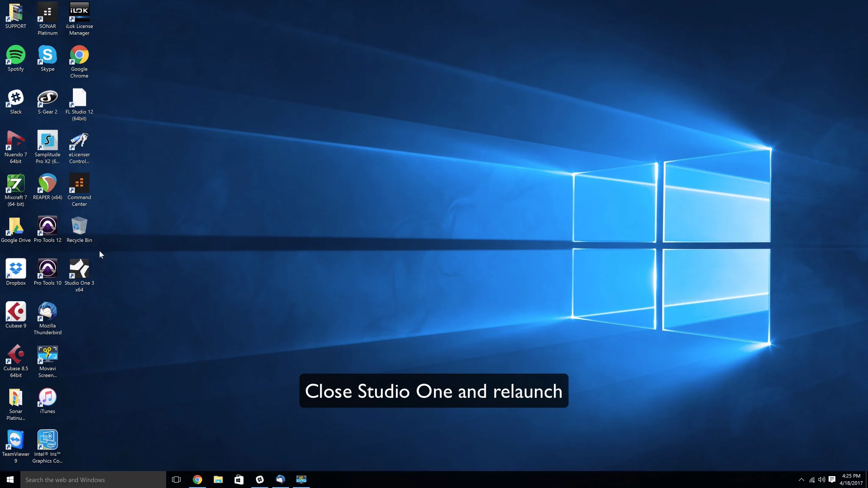The width and height of the screenshot is (868, 488).
Task: Switch to Movavi screen capture in taskbar
Action: pyautogui.click(x=301, y=480)
